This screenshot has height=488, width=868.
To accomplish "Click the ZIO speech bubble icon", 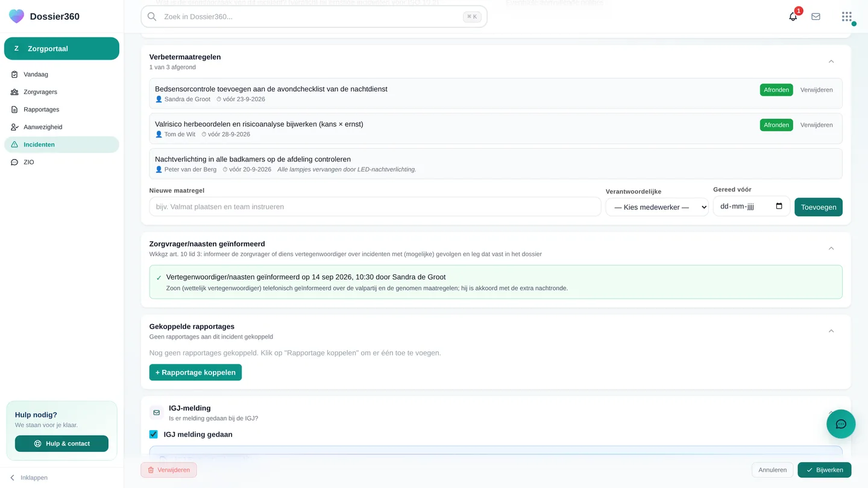I will 14,162.
